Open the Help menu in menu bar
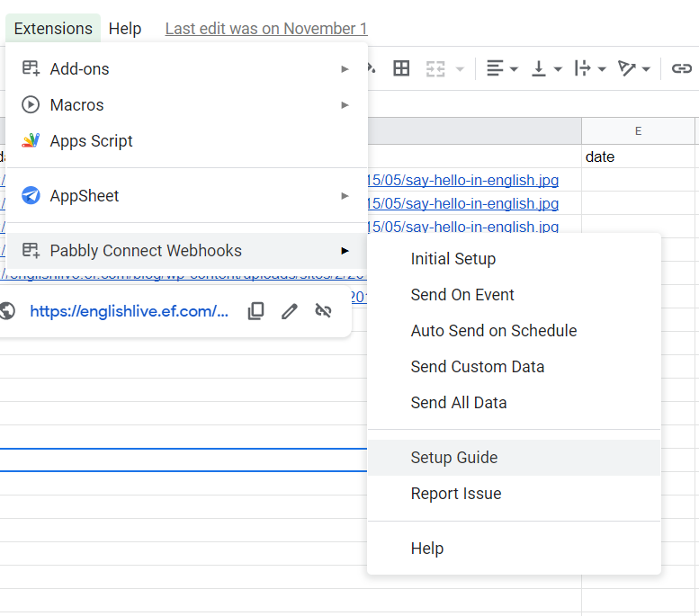Viewport: 699px width, 616px height. [125, 29]
